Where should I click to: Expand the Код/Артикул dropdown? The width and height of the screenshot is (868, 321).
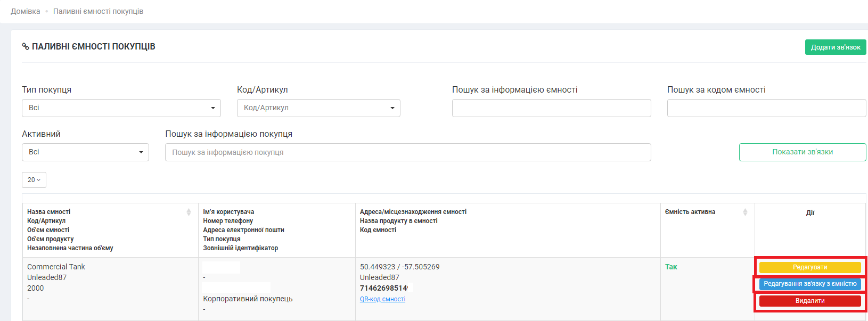click(318, 108)
